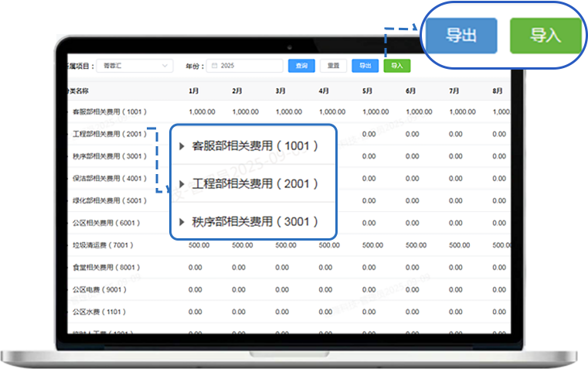Click the large enlarged green 导入 button
This screenshot has width=588, height=369.
[545, 36]
